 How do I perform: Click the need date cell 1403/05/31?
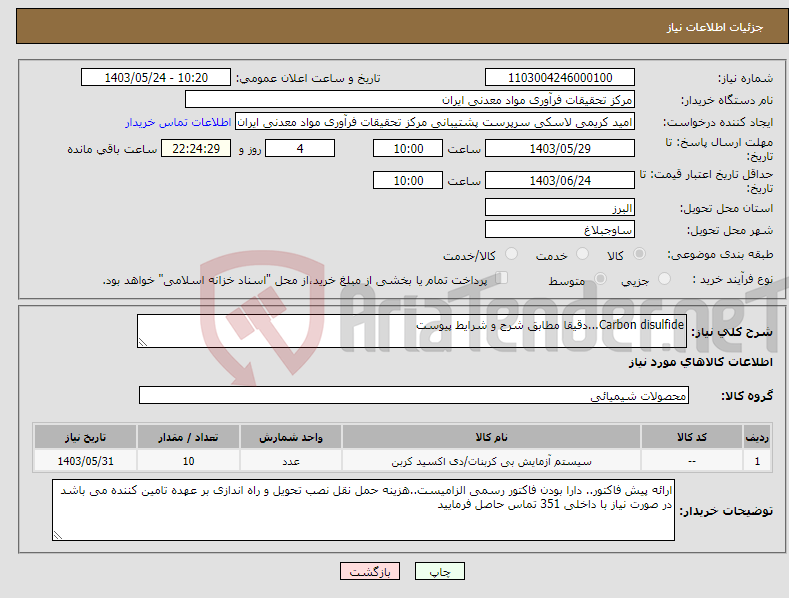[86, 461]
